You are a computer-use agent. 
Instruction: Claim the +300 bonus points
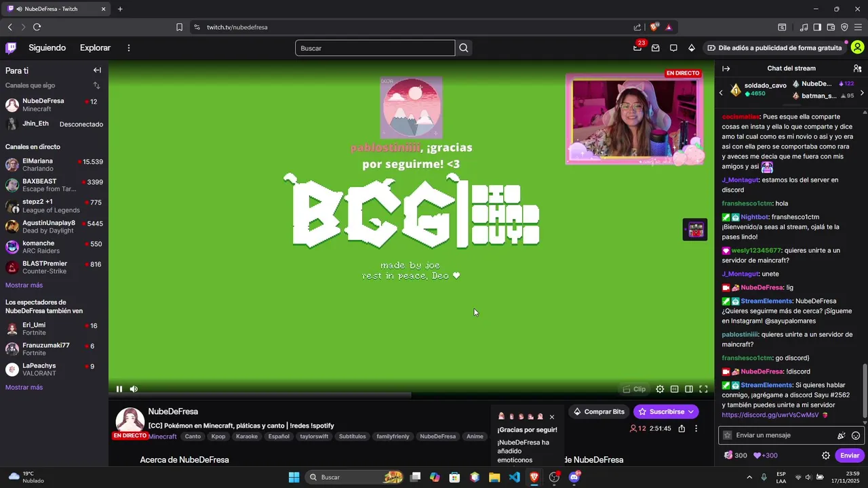click(x=766, y=455)
